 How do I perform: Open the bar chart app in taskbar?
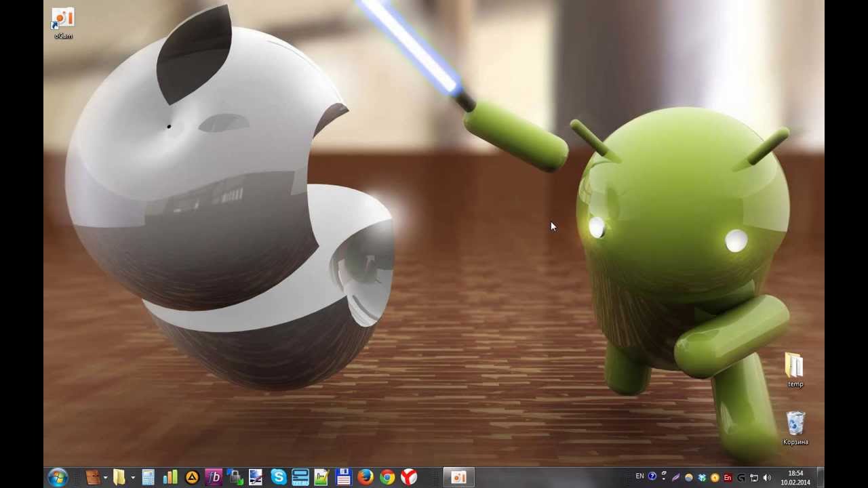[x=170, y=477]
